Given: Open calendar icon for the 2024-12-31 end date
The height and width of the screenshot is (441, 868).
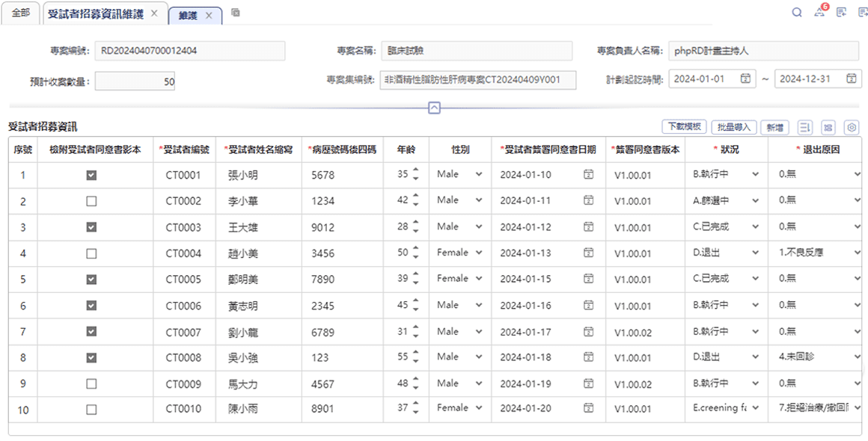Looking at the screenshot, I should pyautogui.click(x=851, y=79).
